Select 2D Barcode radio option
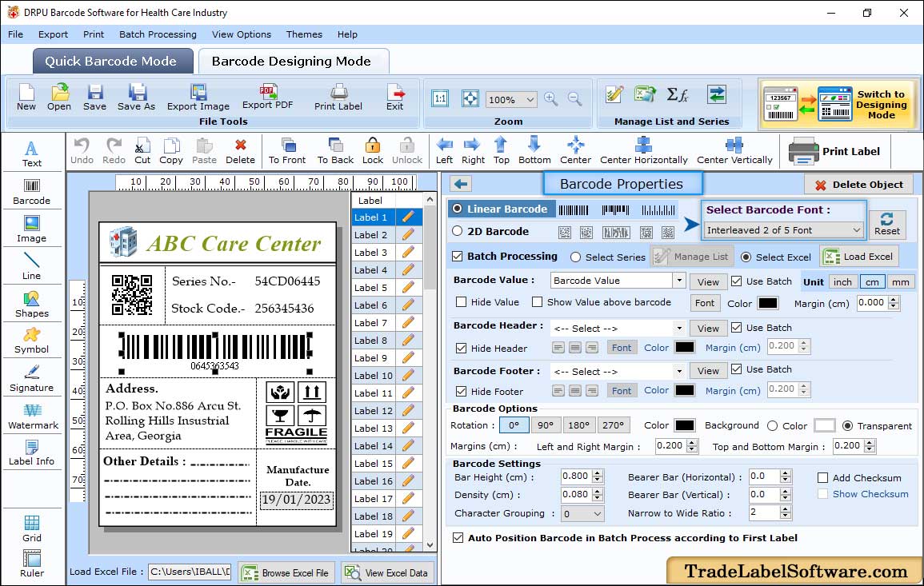 point(458,231)
